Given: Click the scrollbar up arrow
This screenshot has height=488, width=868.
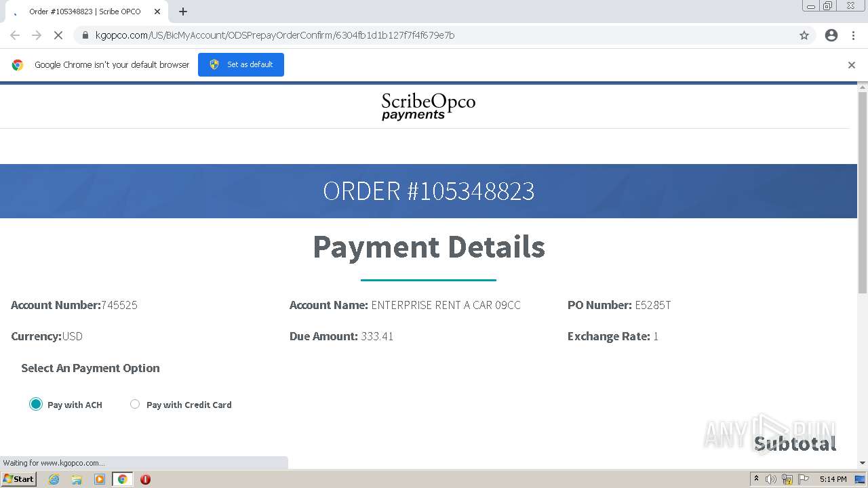Looking at the screenshot, I should coord(863,87).
